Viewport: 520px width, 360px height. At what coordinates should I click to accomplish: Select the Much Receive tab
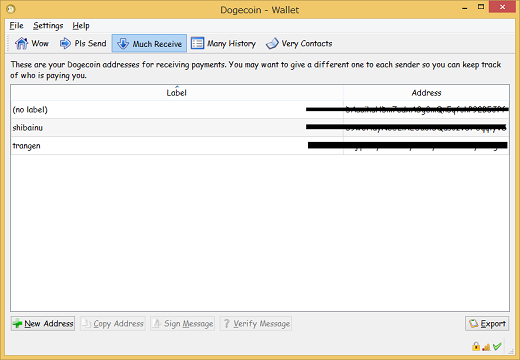click(x=149, y=43)
